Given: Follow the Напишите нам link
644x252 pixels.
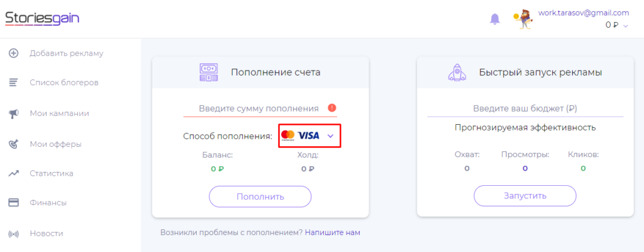Looking at the screenshot, I should click(332, 232).
